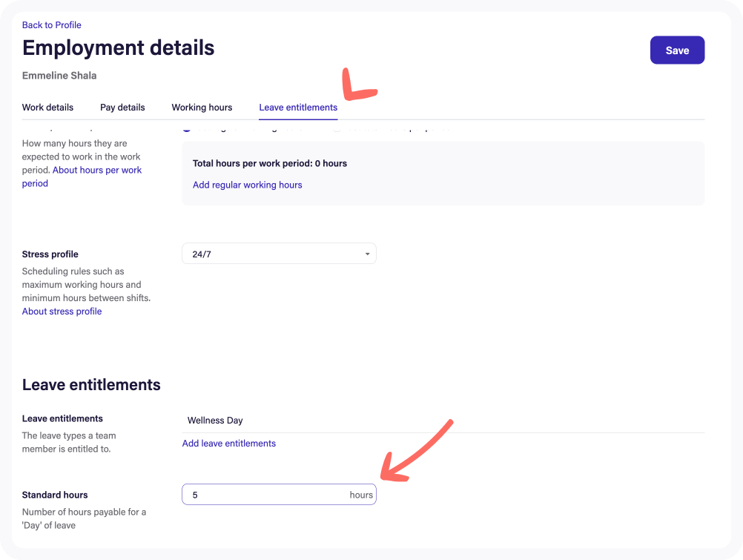Click the Emmeline Shala employee name
Viewport: 743px width, 560px height.
pos(59,76)
